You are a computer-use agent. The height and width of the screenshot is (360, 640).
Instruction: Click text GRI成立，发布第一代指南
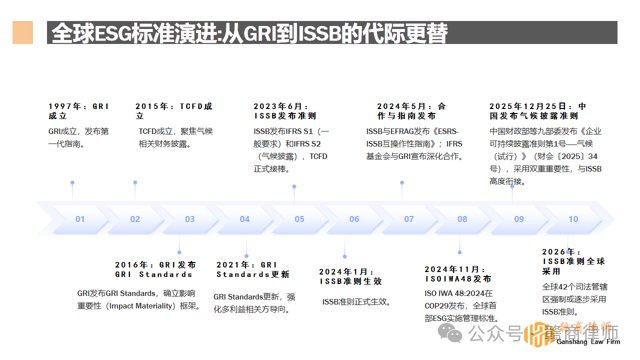(x=78, y=138)
